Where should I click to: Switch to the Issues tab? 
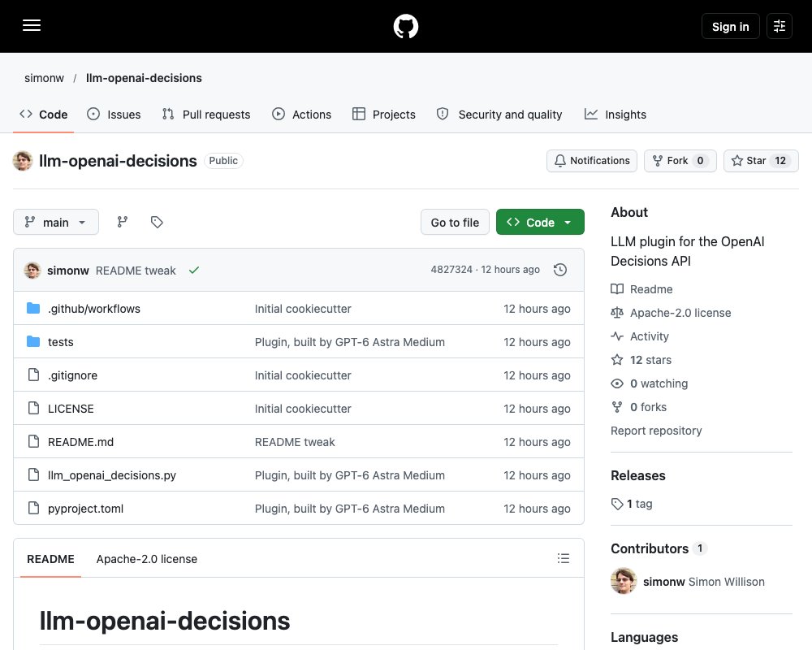click(114, 114)
